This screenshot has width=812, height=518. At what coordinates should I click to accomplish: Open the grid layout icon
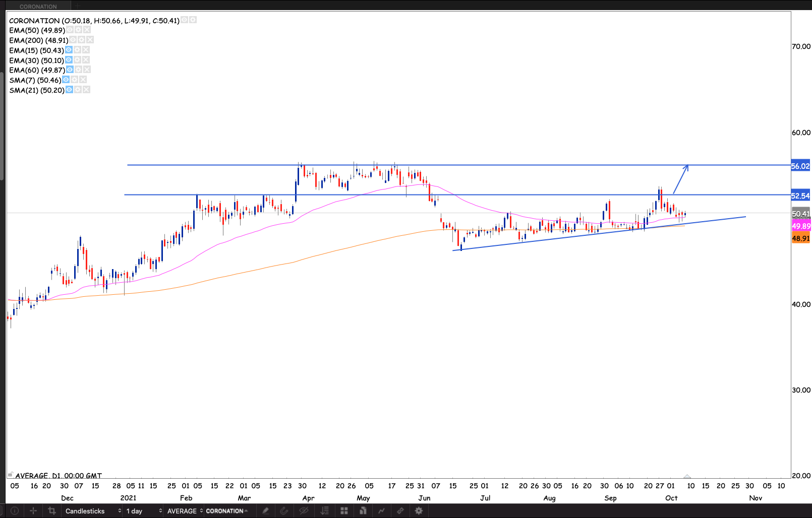point(344,510)
